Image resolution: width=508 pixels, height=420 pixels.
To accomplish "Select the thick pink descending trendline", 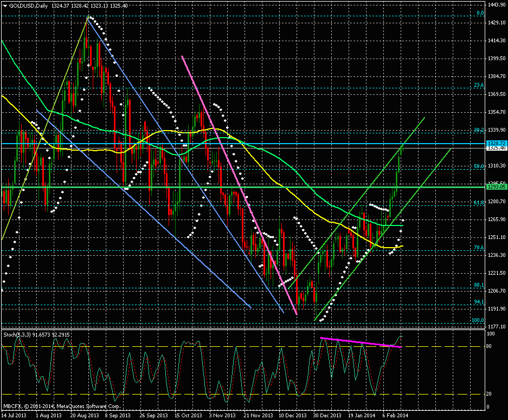I will pos(239,185).
